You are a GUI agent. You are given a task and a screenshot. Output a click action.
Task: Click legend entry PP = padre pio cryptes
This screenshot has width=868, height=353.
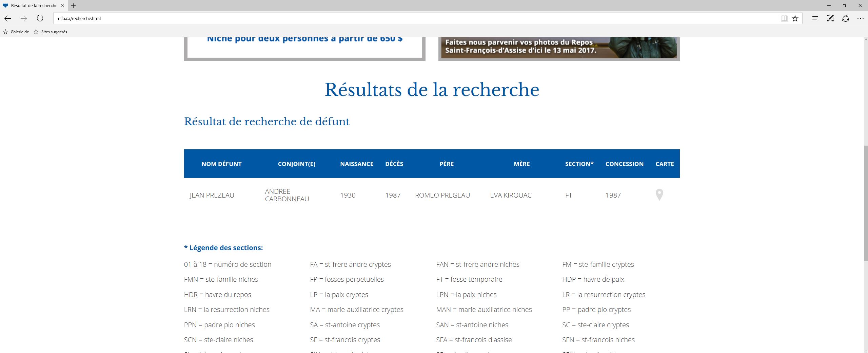click(596, 310)
